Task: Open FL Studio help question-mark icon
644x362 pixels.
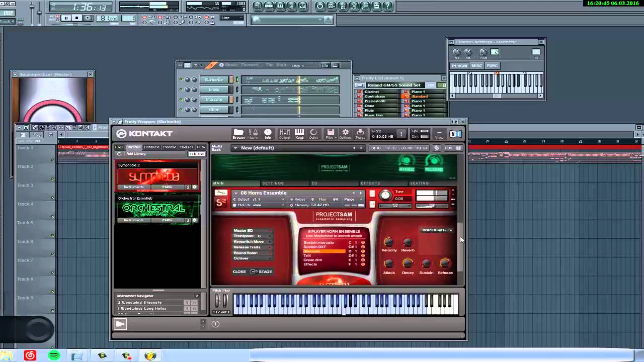Action: pyautogui.click(x=387, y=6)
